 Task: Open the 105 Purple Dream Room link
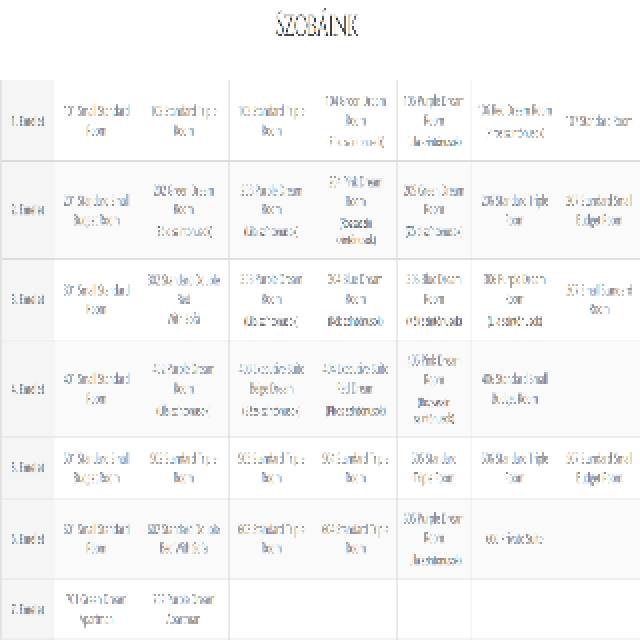coord(433,111)
